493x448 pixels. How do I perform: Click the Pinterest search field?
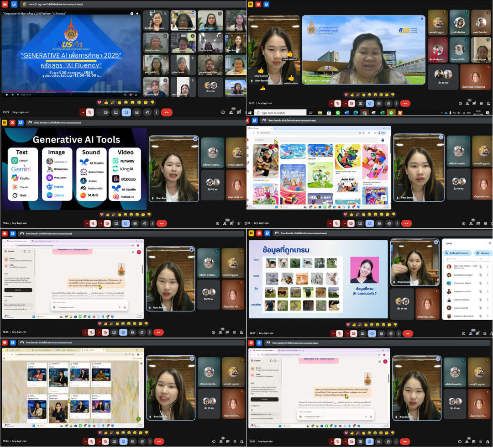coord(316,140)
